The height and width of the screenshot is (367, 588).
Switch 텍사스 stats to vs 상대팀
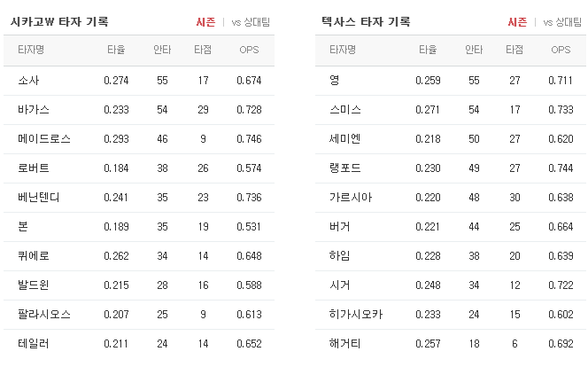562,22
